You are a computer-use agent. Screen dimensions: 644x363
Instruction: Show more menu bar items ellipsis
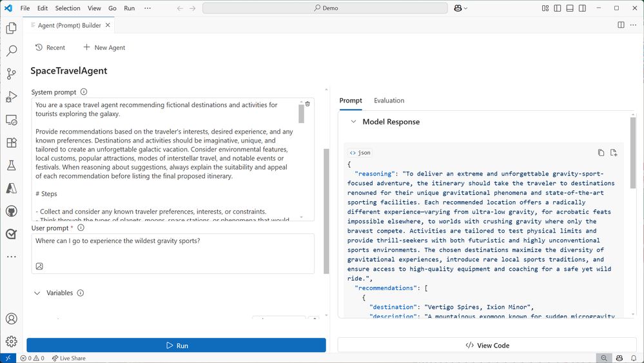coord(148,8)
